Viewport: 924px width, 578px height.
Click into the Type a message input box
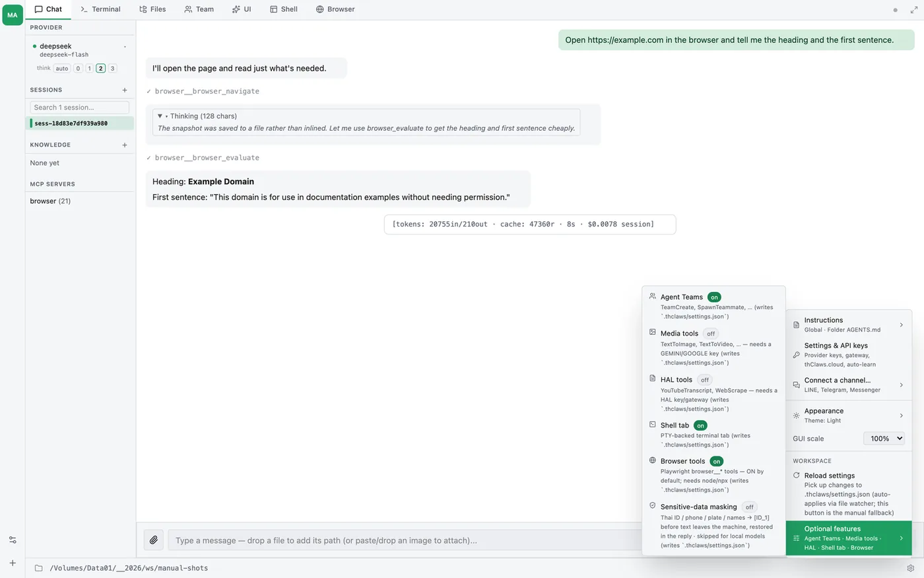[x=404, y=540]
